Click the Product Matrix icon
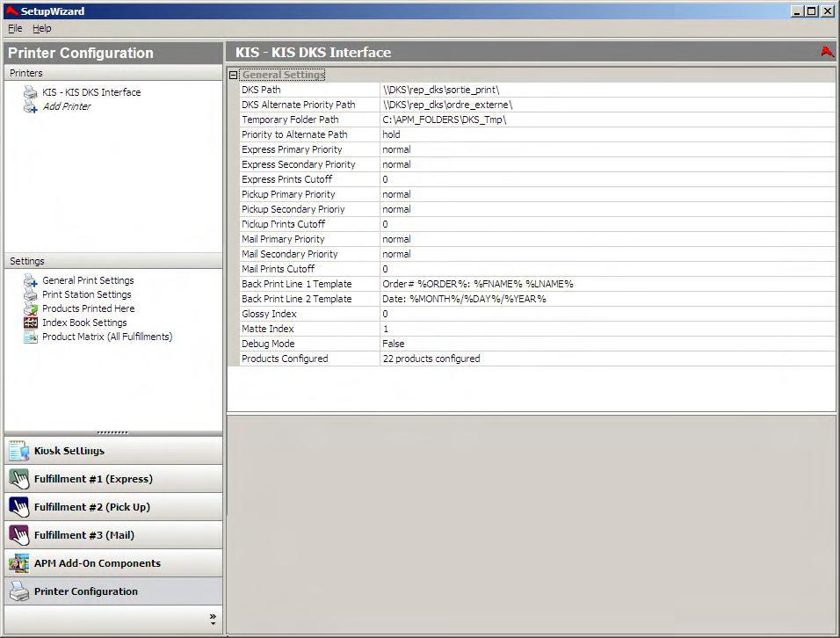The image size is (840, 638). (x=30, y=337)
